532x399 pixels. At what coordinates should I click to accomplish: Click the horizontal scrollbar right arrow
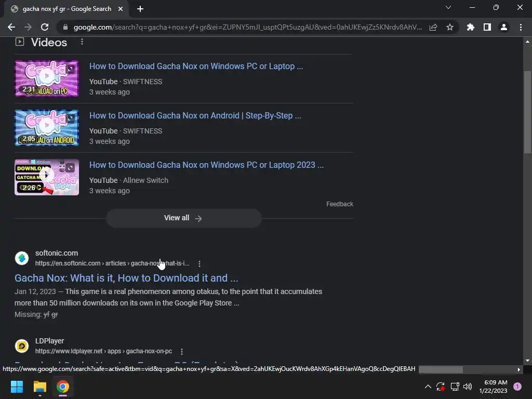point(518,369)
